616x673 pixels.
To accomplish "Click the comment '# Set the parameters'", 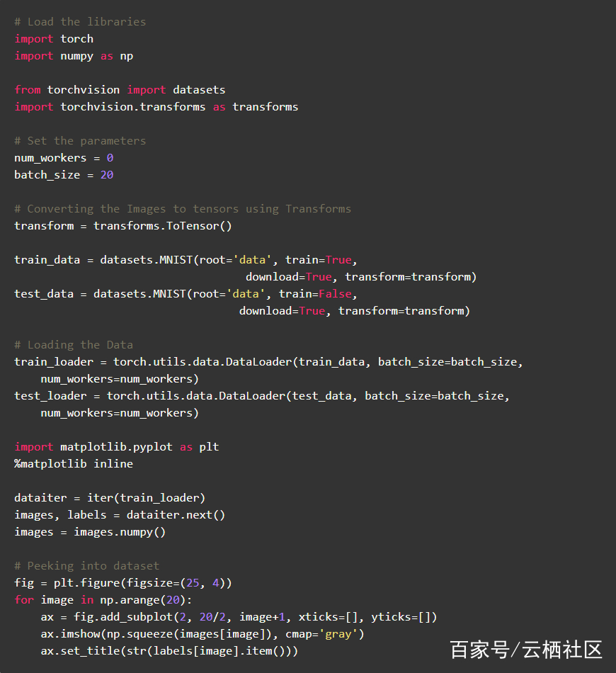I will [x=80, y=141].
